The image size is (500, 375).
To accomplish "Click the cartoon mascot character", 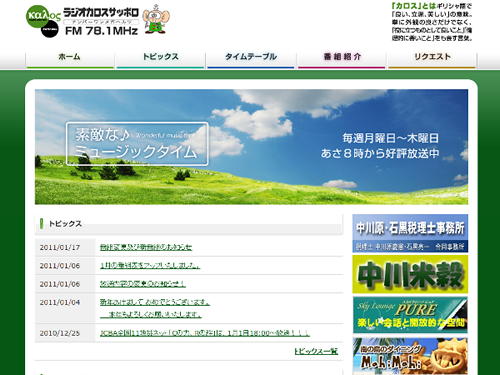I will click(156, 19).
